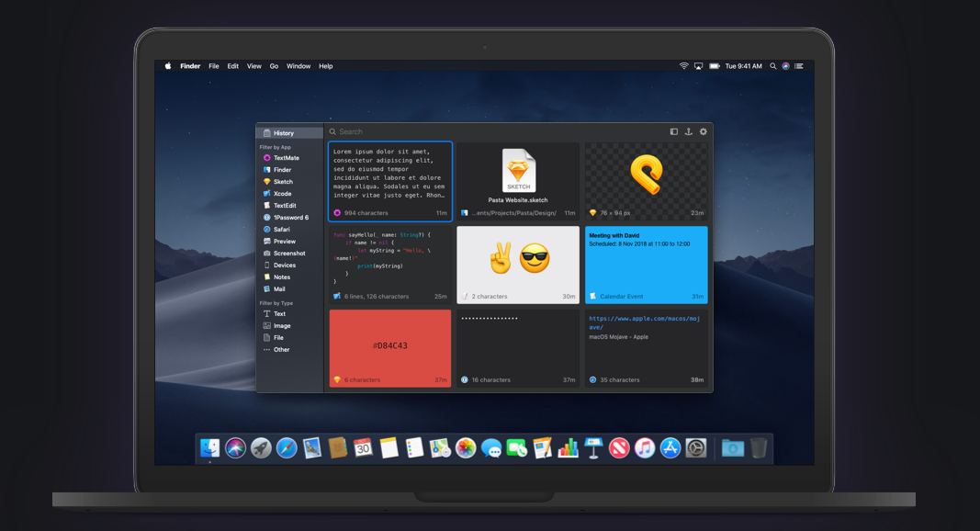The image size is (980, 531).
Task: Launch Safari from the Dock
Action: click(x=287, y=447)
